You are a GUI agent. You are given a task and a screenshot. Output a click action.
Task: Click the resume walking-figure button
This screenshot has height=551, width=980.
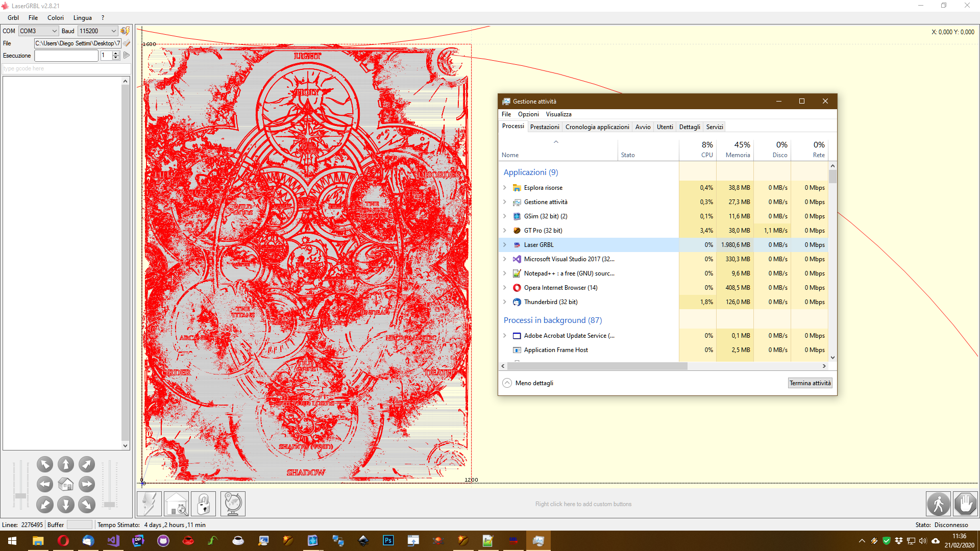(938, 504)
